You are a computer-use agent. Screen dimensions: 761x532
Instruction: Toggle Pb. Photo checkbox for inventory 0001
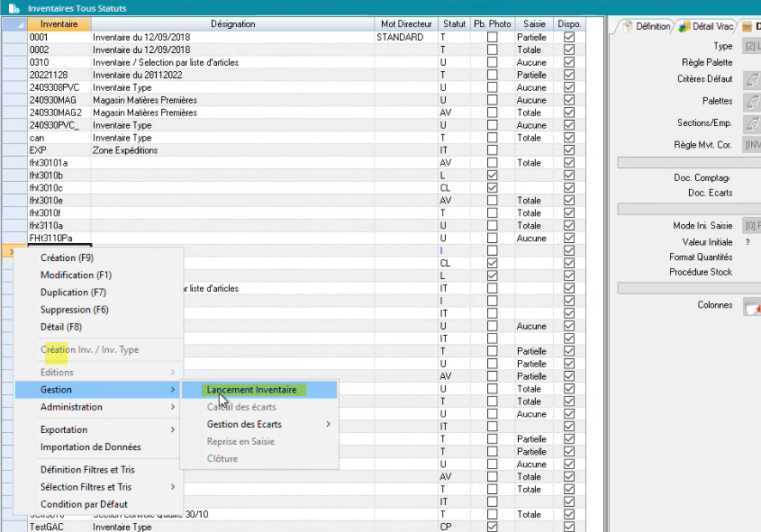point(492,38)
